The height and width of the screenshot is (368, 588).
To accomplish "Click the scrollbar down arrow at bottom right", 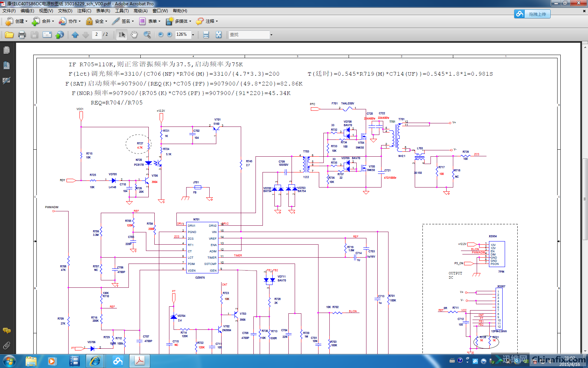I will point(585,351).
